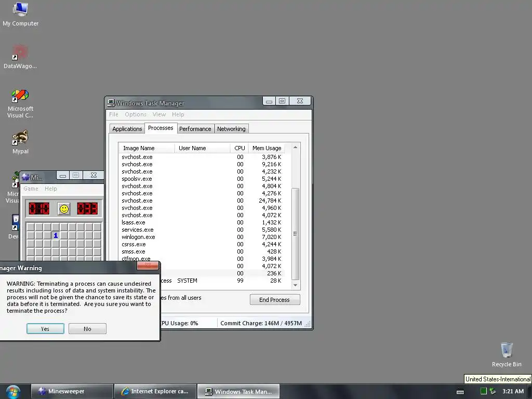Click the process list scroll up arrow
This screenshot has height=399, width=532.
click(295, 147)
